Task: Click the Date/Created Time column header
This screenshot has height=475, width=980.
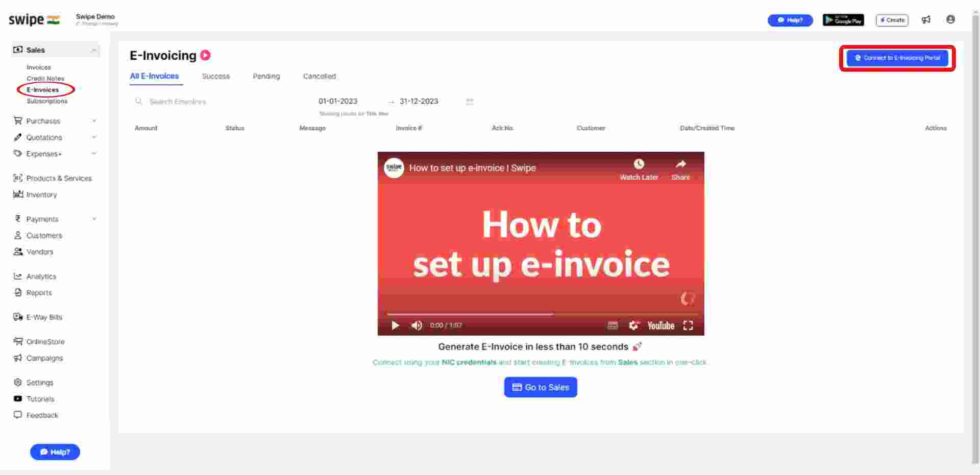Action: click(x=707, y=128)
